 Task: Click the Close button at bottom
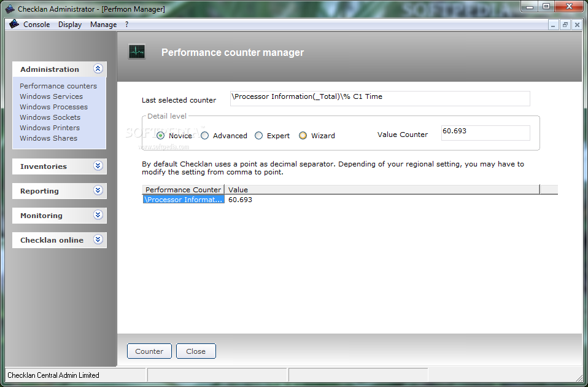coord(196,351)
